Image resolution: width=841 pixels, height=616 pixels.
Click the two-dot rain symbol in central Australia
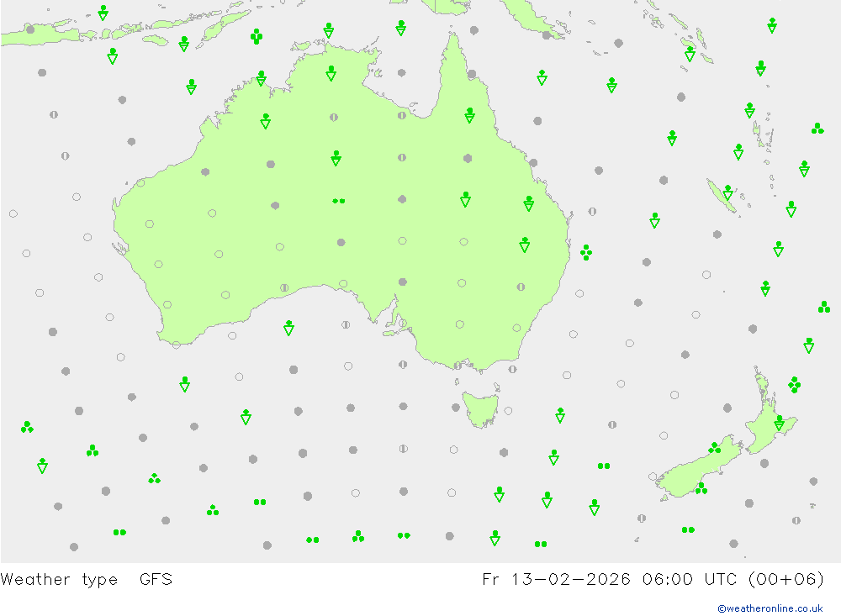(x=338, y=201)
